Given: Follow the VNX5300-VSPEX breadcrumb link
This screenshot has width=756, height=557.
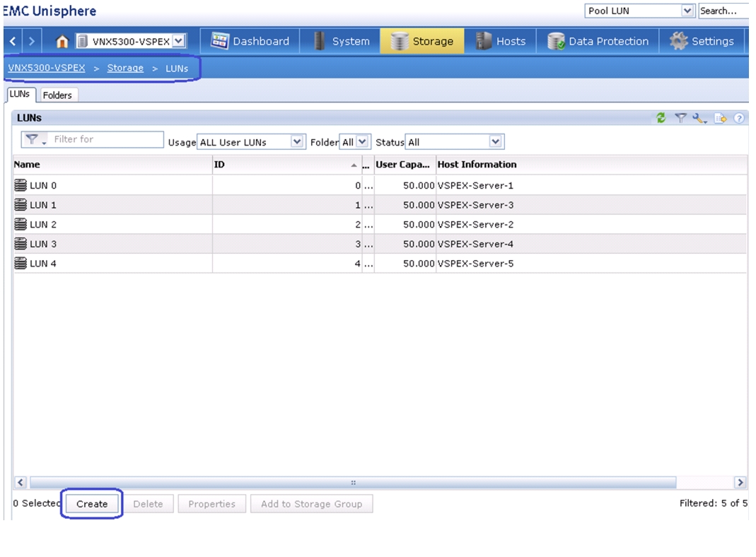Looking at the screenshot, I should (46, 68).
